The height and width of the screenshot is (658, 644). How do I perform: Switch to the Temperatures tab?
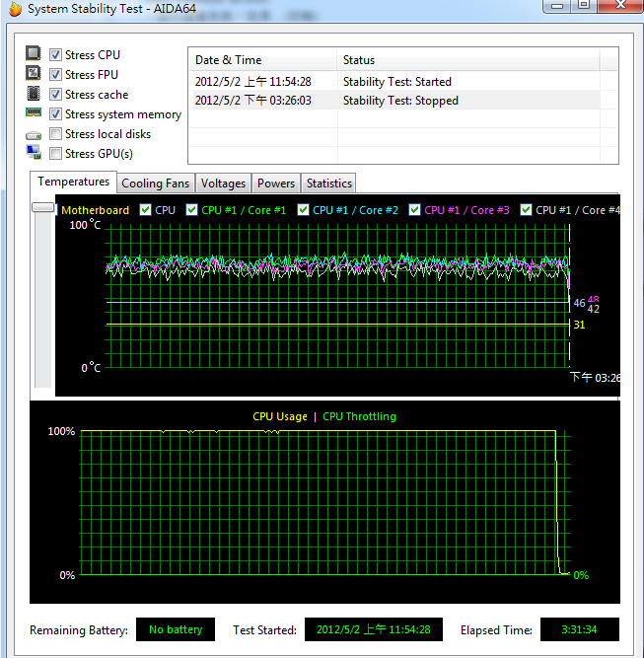[x=73, y=182]
